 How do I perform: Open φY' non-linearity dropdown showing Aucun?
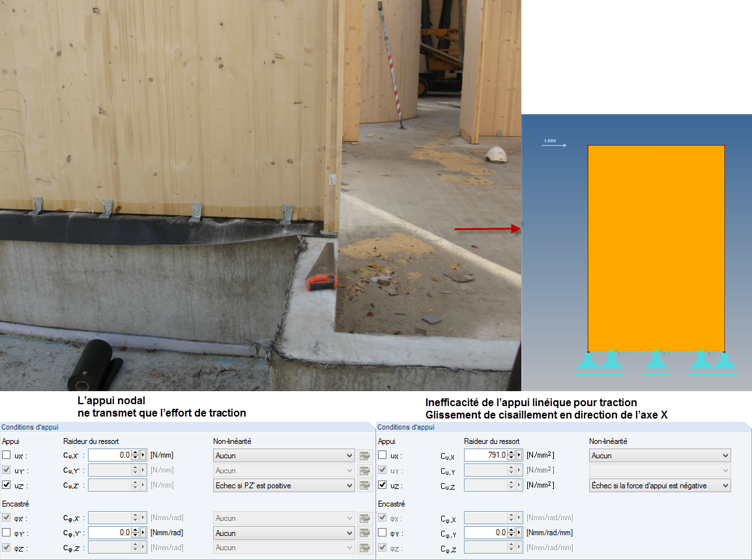(284, 533)
